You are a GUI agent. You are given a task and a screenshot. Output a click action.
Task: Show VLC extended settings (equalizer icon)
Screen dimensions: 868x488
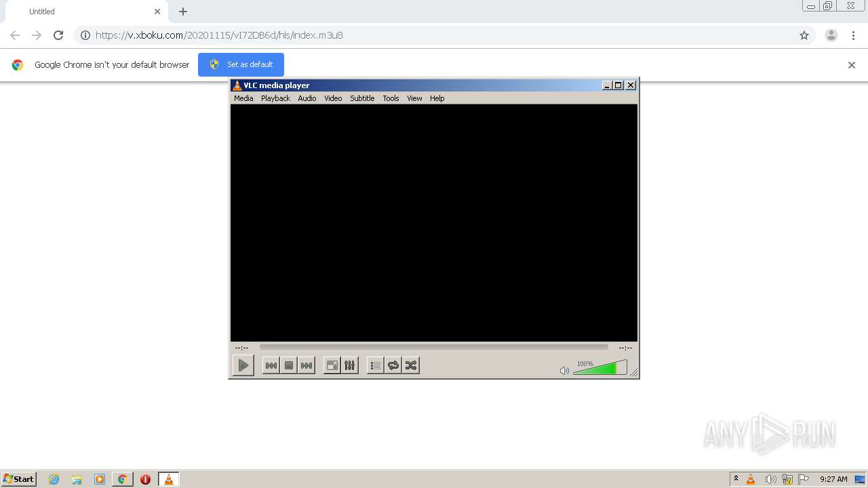pos(349,365)
